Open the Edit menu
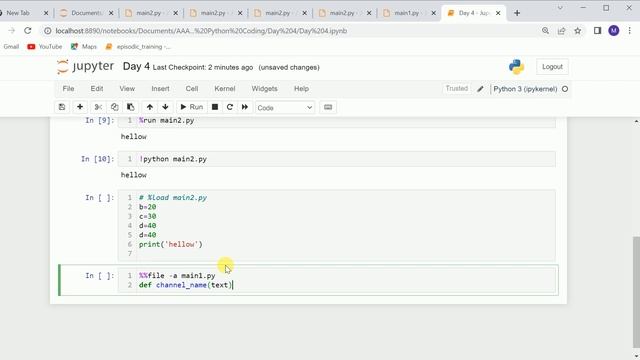This screenshot has width=640, height=360. tap(97, 89)
